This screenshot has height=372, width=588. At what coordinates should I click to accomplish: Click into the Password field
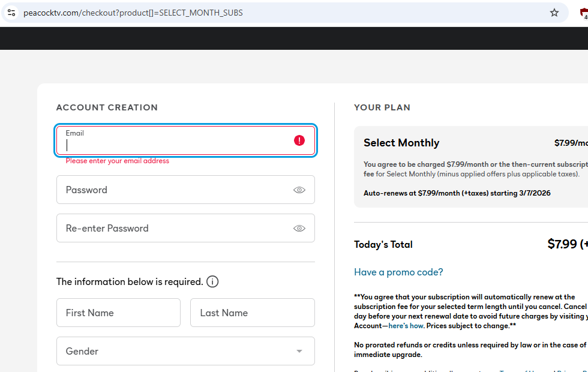coord(185,190)
